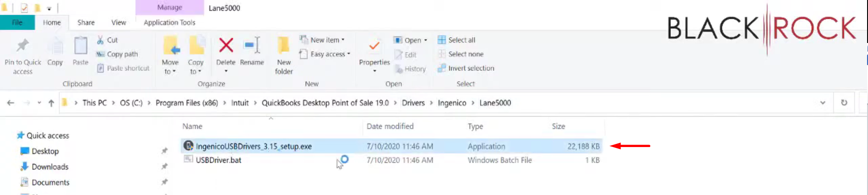Click Program Files (x86) breadcrumb
Image resolution: width=868 pixels, height=195 pixels.
tap(187, 103)
